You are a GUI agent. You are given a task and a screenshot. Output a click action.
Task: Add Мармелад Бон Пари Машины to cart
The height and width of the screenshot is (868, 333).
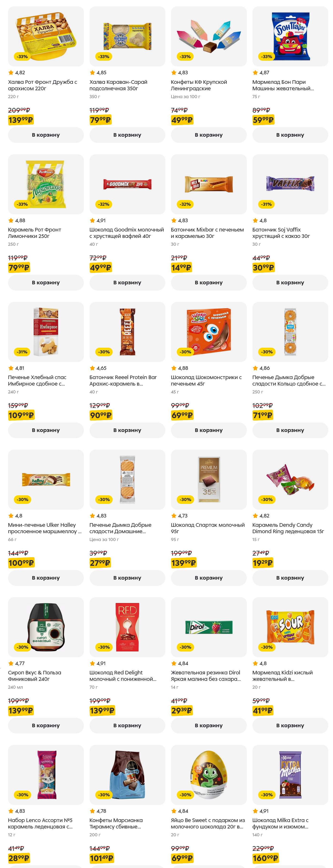(290, 135)
